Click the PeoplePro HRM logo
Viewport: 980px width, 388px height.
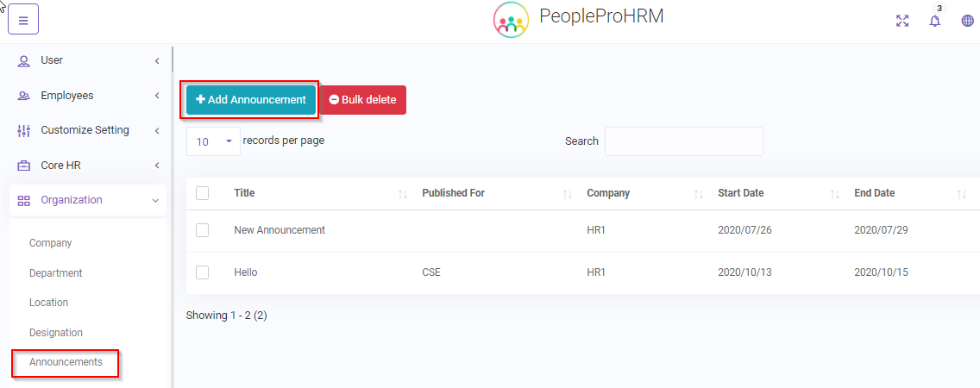click(x=511, y=19)
